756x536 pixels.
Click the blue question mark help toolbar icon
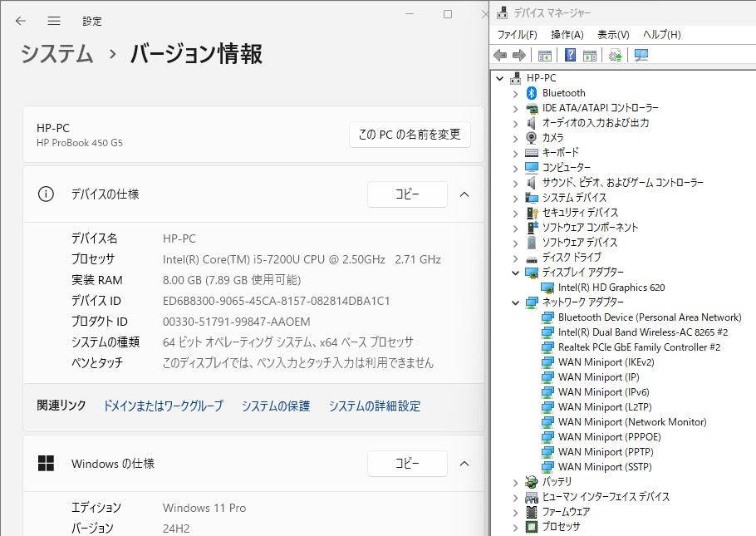570,55
